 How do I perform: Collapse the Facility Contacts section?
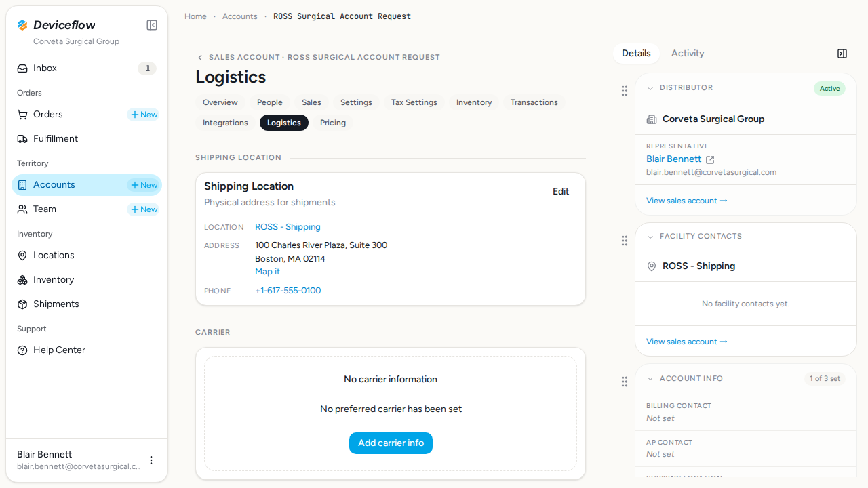650,237
